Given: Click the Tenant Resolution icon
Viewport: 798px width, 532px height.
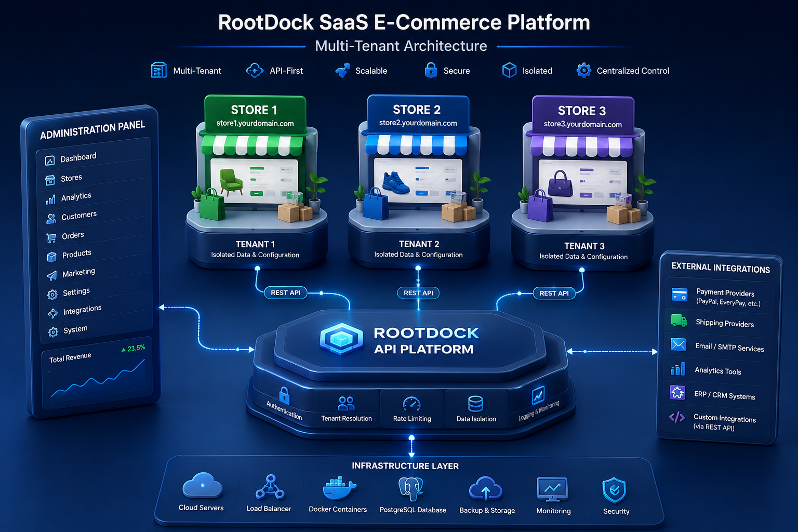Looking at the screenshot, I should [x=346, y=403].
